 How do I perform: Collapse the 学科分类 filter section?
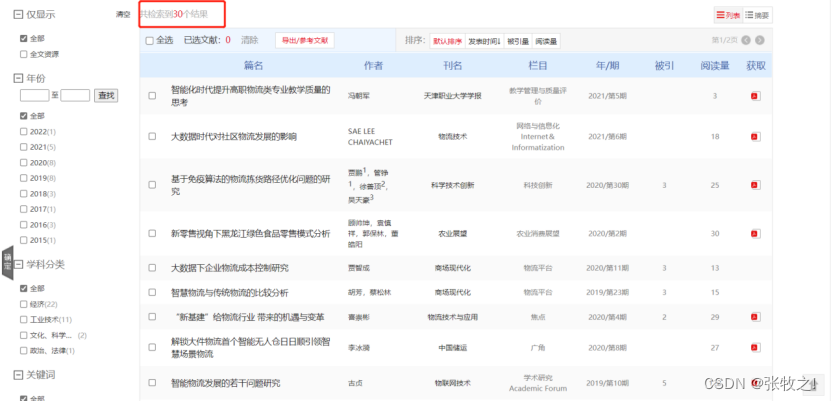point(18,264)
